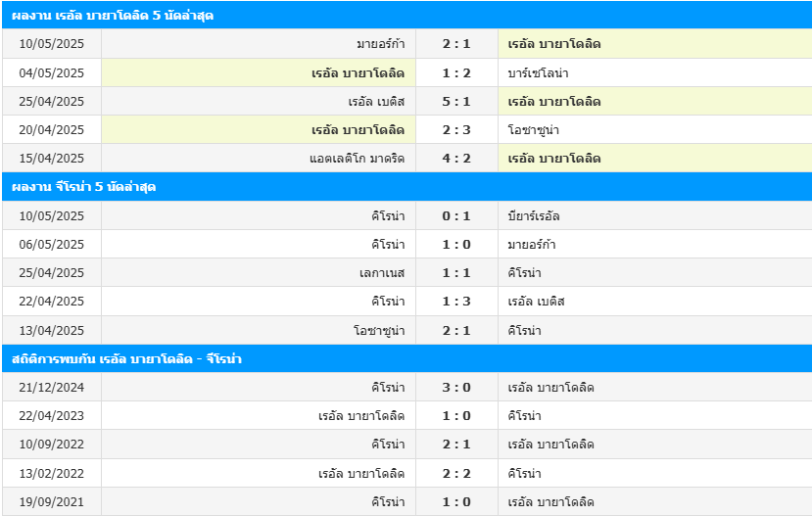812x516 pixels.
Task: Click the 2:1 score on 10/09/2022
Action: (456, 445)
